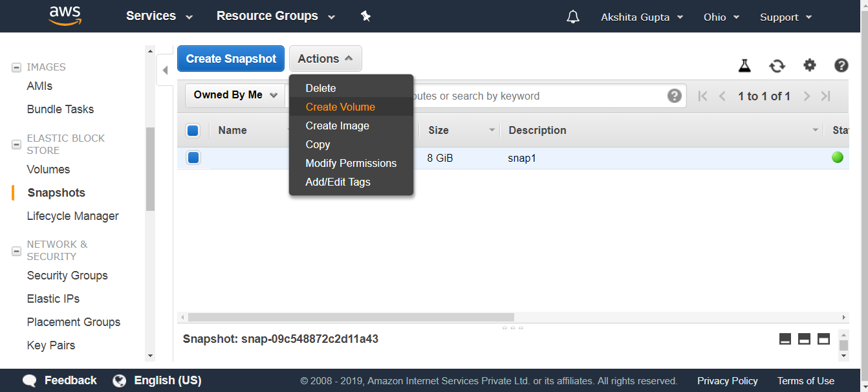
Task: Open the notifications bell icon
Action: (x=573, y=17)
